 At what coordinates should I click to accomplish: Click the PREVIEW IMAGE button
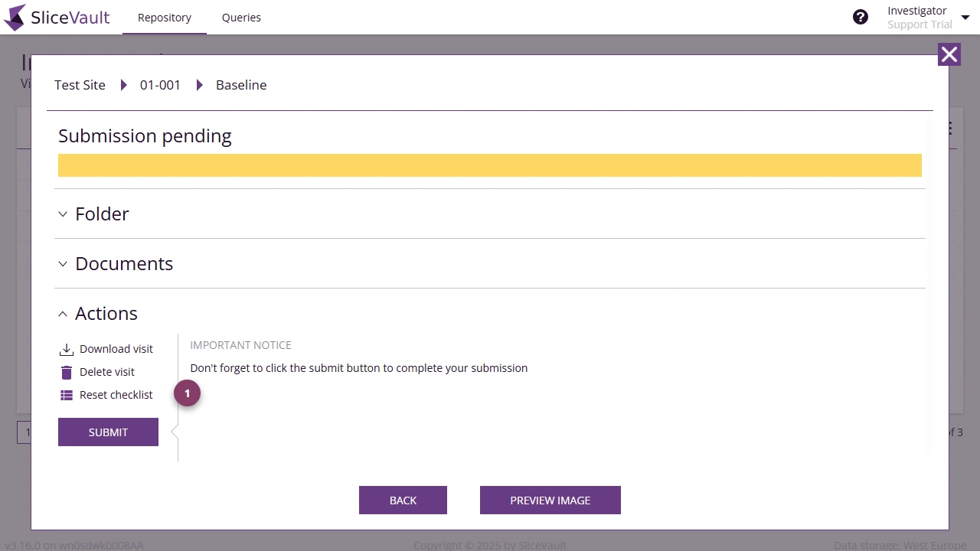[x=550, y=500]
